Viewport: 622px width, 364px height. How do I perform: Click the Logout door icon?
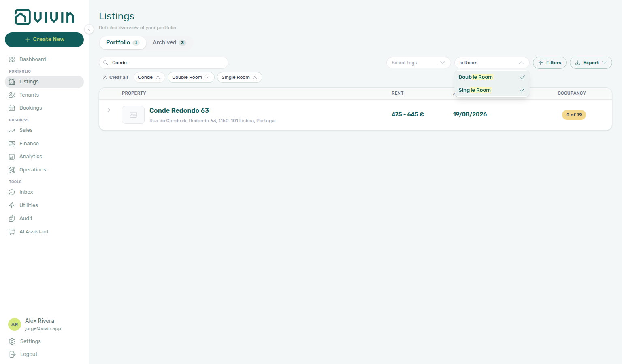[x=12, y=354]
